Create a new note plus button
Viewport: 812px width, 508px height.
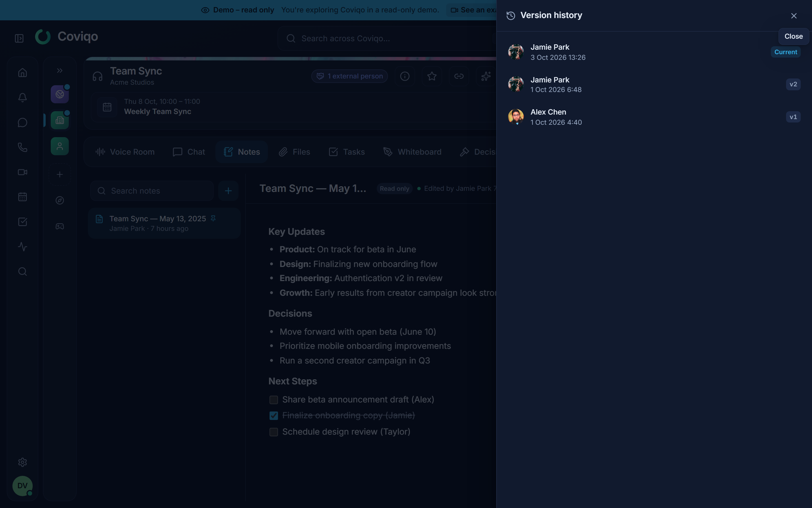[x=228, y=191]
